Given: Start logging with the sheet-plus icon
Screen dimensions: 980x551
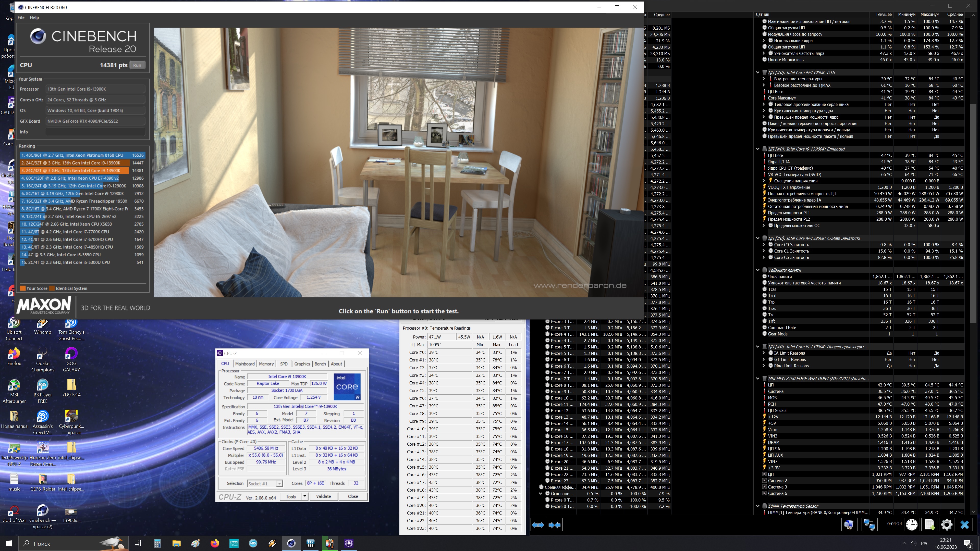Looking at the screenshot, I should coord(929,525).
